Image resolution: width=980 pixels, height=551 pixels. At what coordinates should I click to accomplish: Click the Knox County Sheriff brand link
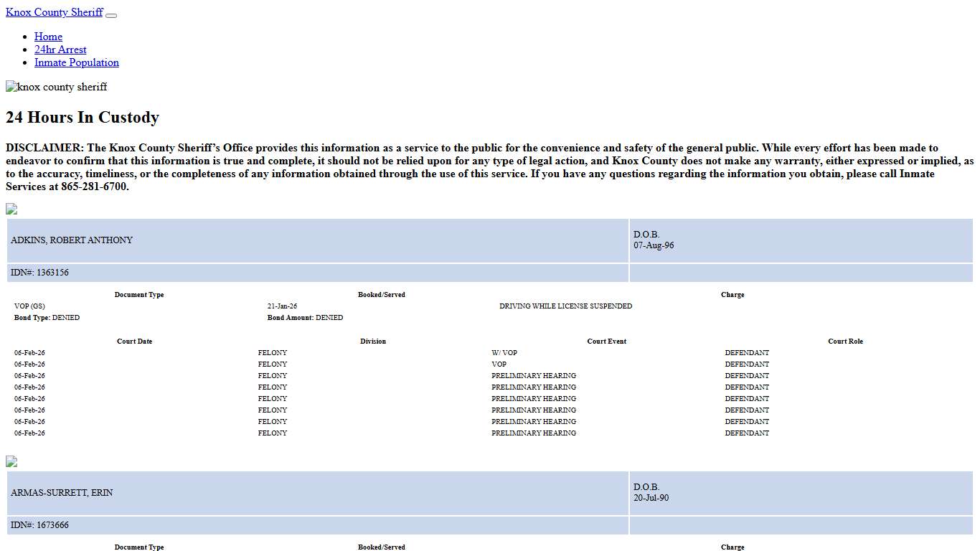[x=55, y=12]
